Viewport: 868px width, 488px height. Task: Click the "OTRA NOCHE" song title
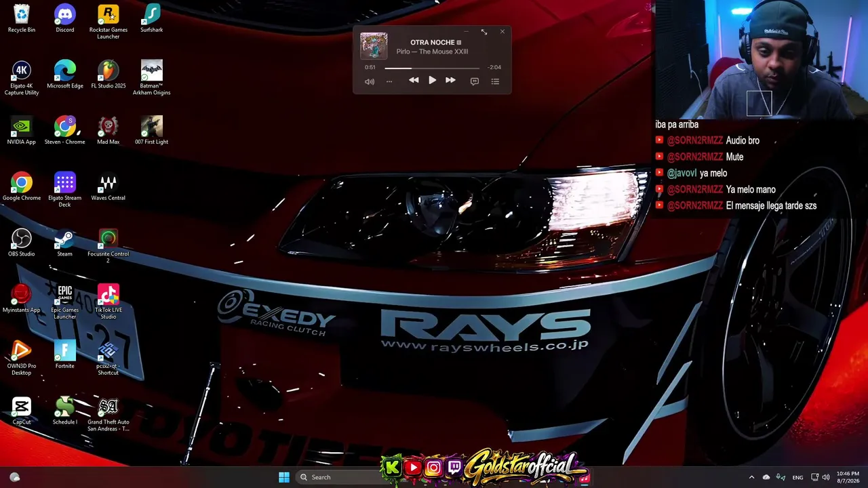(432, 42)
